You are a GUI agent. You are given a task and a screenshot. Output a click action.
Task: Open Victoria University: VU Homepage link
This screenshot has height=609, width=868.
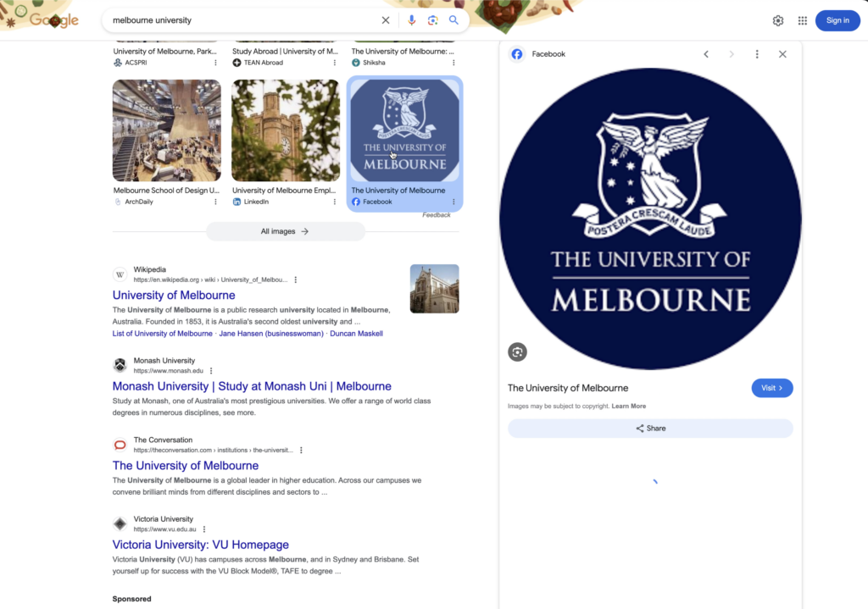coord(201,545)
